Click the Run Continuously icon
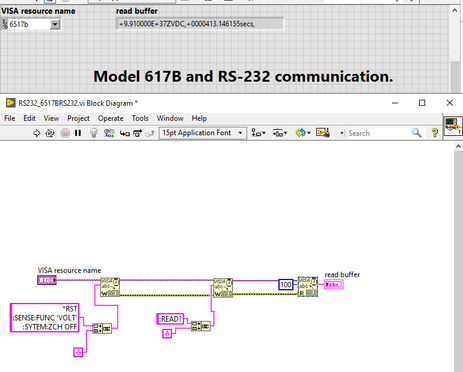463x372 pixels. (x=50, y=133)
